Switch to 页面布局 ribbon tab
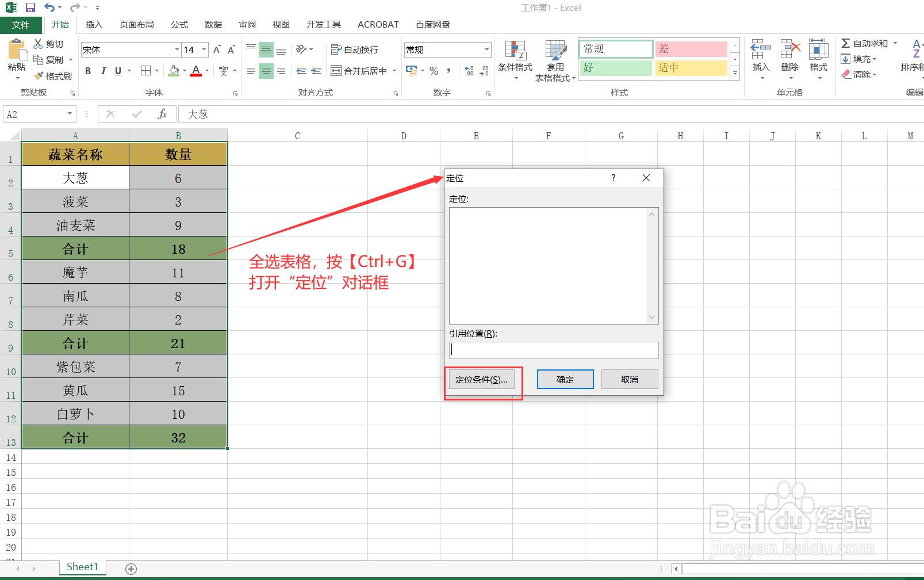 tap(137, 25)
